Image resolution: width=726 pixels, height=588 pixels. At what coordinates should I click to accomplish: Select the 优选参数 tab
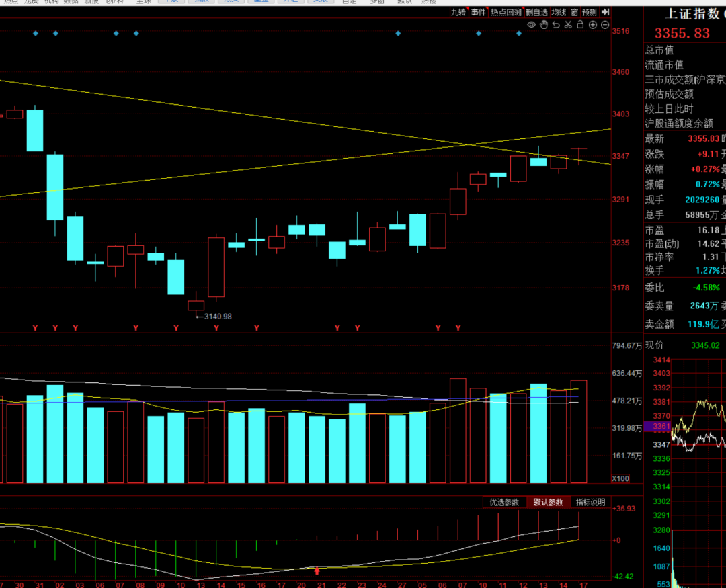[x=504, y=503]
